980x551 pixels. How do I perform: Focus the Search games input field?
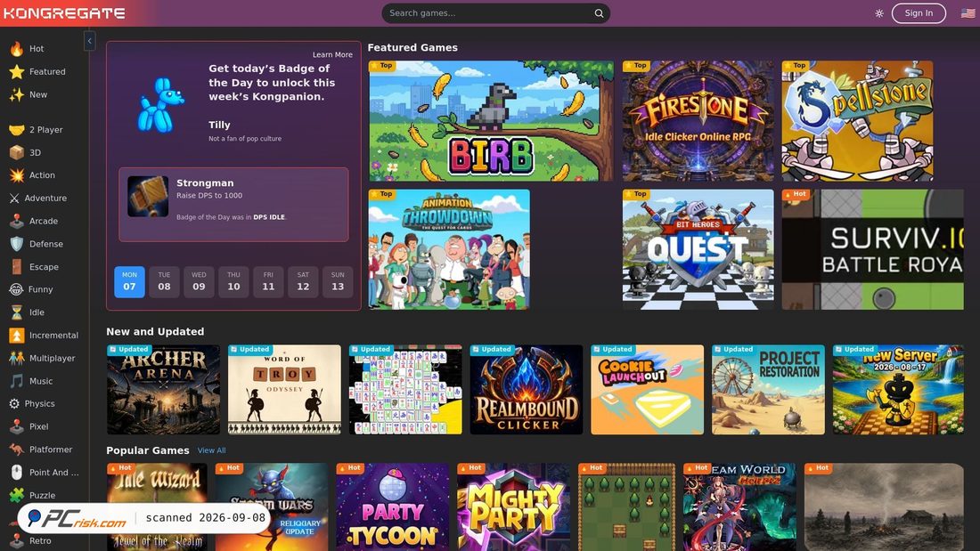(x=495, y=13)
